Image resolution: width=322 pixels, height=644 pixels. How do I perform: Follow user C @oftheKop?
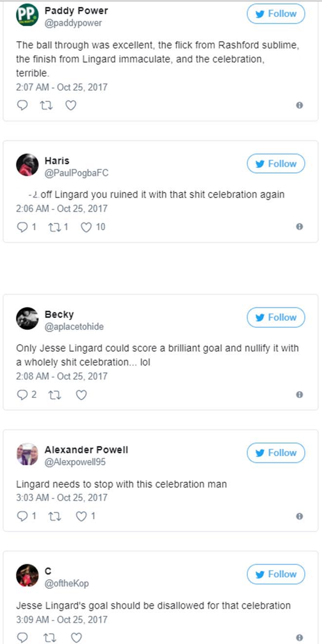276,574
